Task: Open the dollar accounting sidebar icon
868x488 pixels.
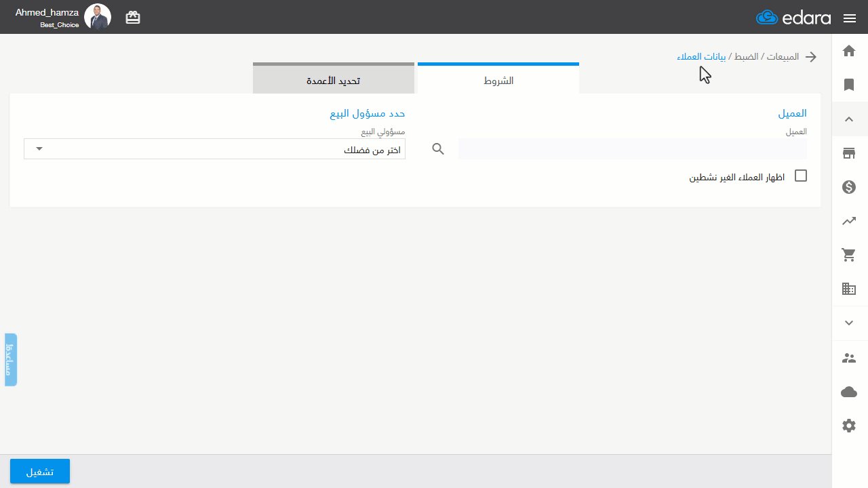Action: 849,187
